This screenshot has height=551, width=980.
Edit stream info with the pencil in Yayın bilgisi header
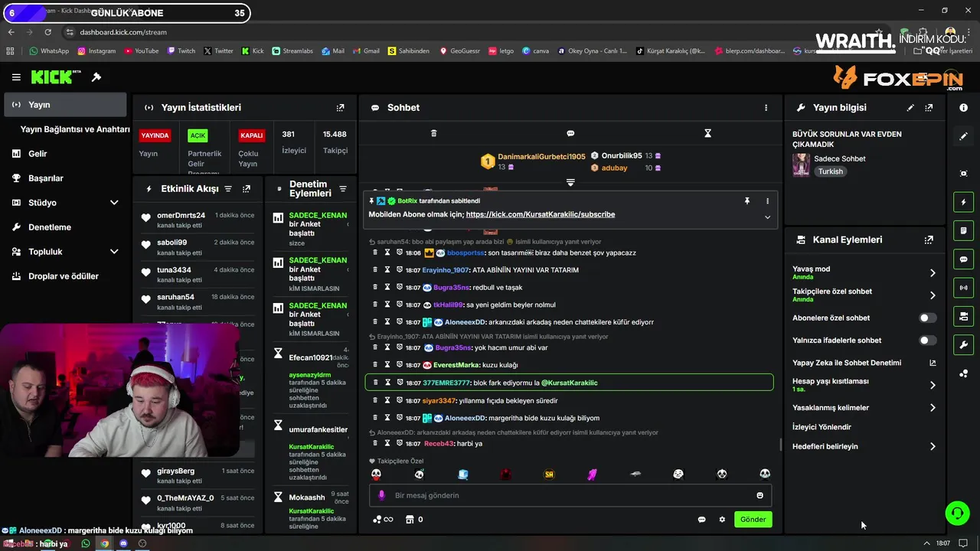(910, 108)
